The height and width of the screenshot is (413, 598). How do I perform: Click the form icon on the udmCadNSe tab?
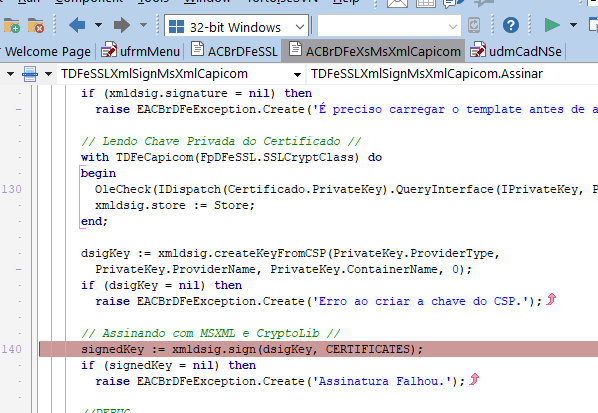478,50
